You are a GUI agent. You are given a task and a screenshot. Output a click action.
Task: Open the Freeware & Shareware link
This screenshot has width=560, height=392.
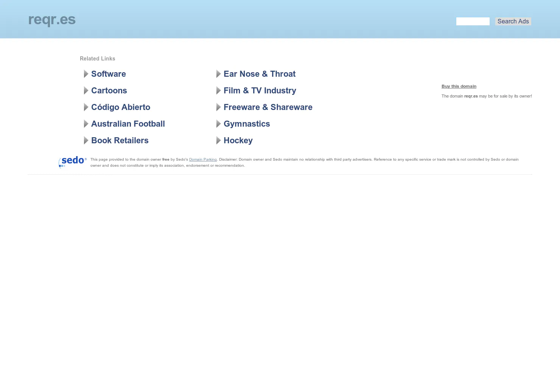268,107
